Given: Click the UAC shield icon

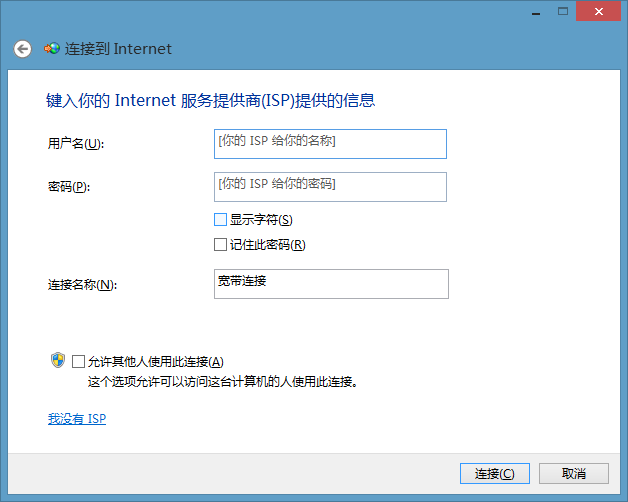Looking at the screenshot, I should (x=58, y=360).
